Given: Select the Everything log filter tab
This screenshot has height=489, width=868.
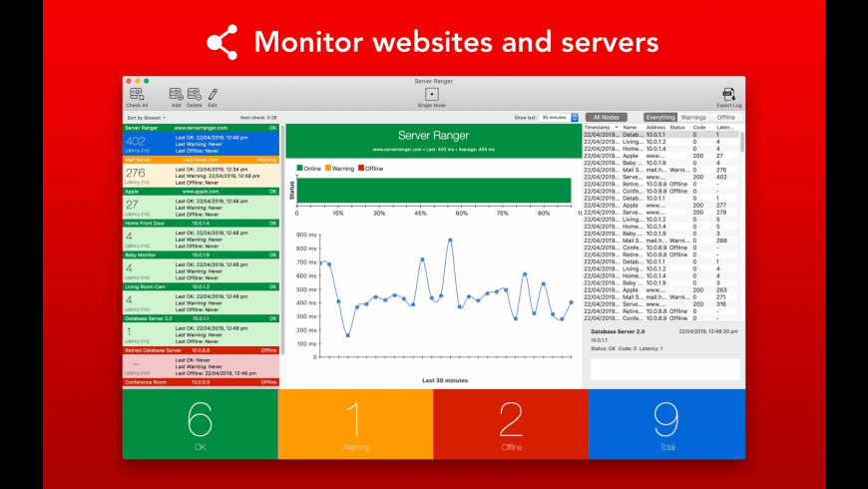Looking at the screenshot, I should click(660, 118).
